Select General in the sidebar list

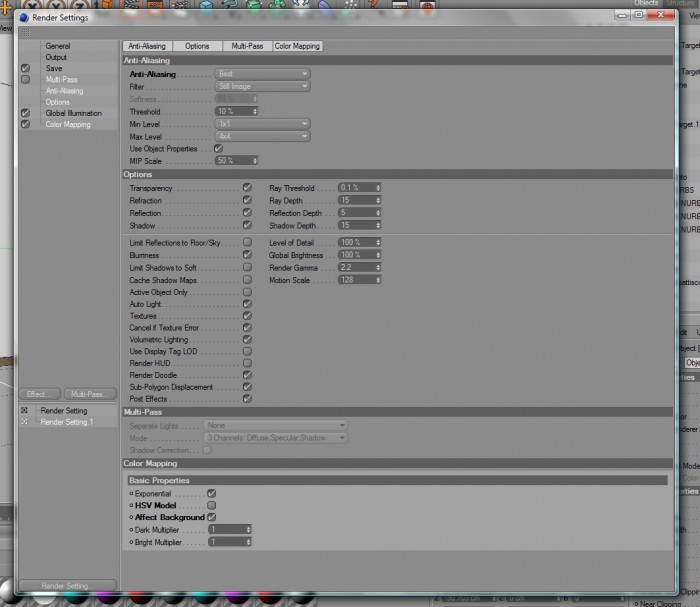[58, 46]
